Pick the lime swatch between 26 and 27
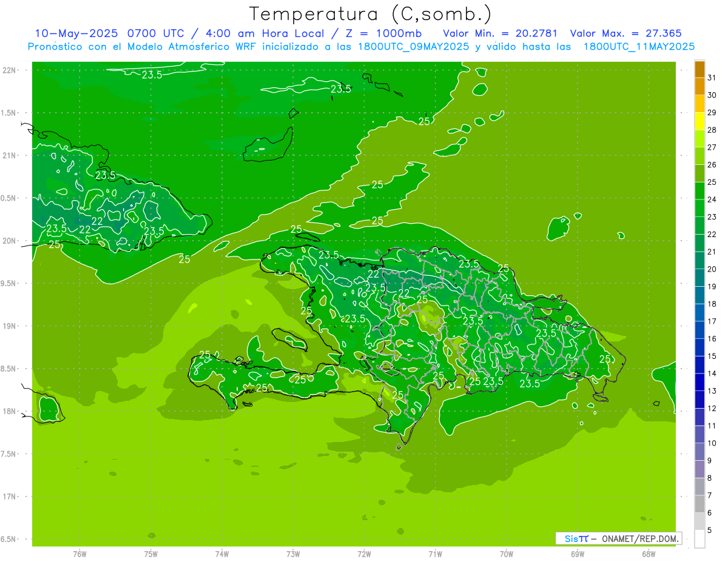This screenshot has width=728, height=562. pos(699,156)
